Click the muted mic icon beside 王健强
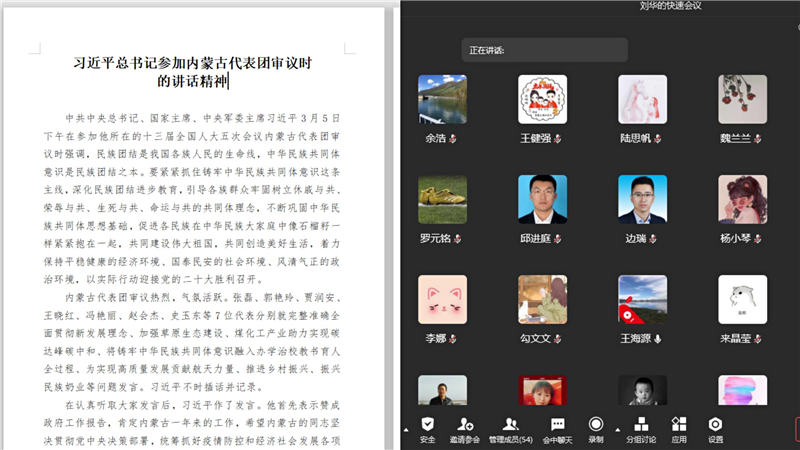This screenshot has height=450, width=800. click(x=557, y=138)
